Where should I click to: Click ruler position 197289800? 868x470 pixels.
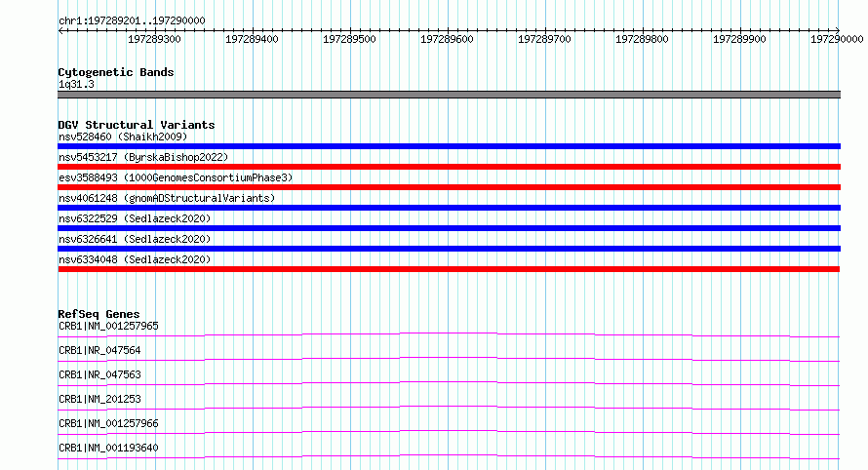point(642,39)
